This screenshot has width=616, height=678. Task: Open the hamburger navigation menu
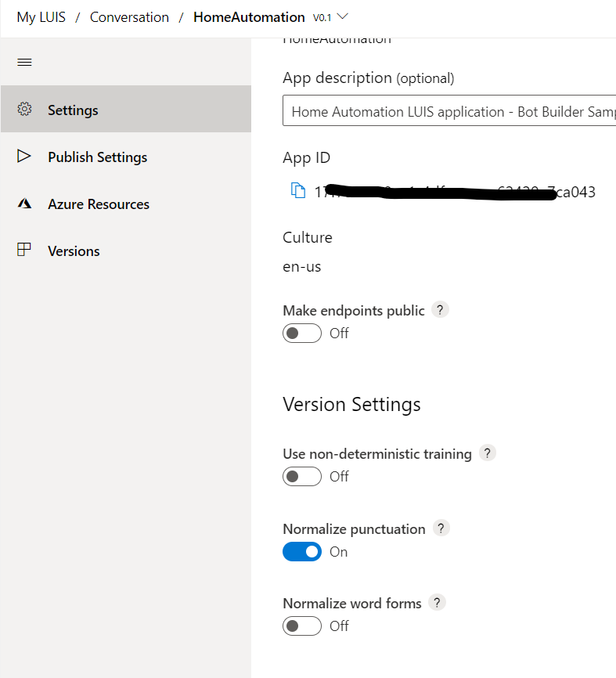24,62
